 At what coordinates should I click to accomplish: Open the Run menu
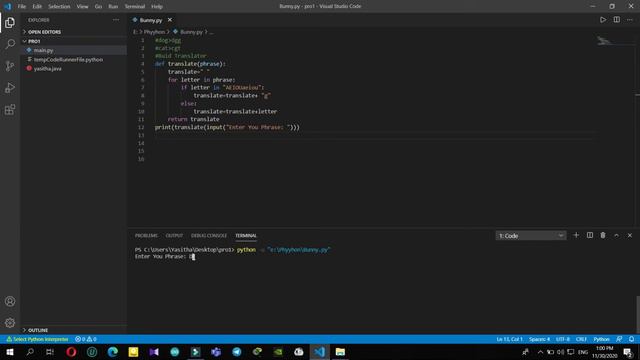(x=113, y=7)
